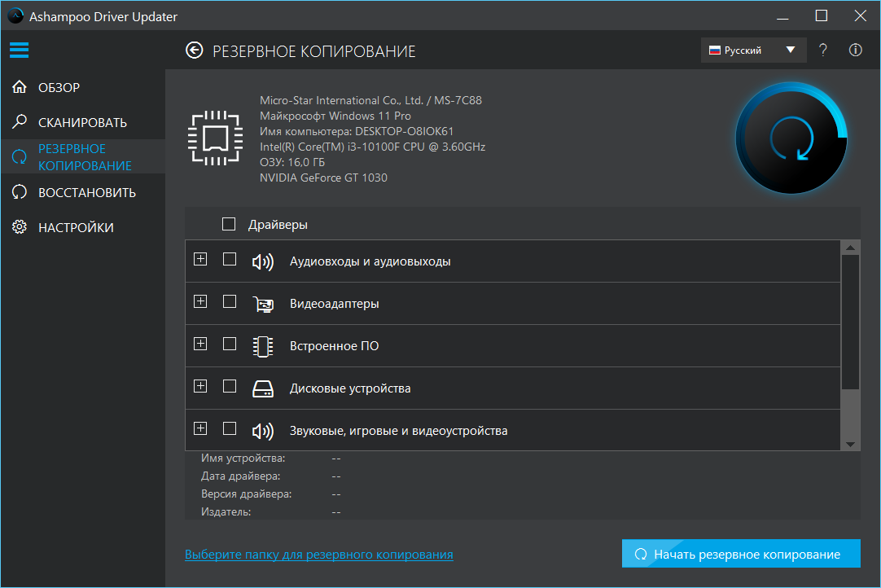Image resolution: width=881 pixels, height=588 pixels.
Task: Click the Дисковые устройства row label
Action: pos(350,388)
